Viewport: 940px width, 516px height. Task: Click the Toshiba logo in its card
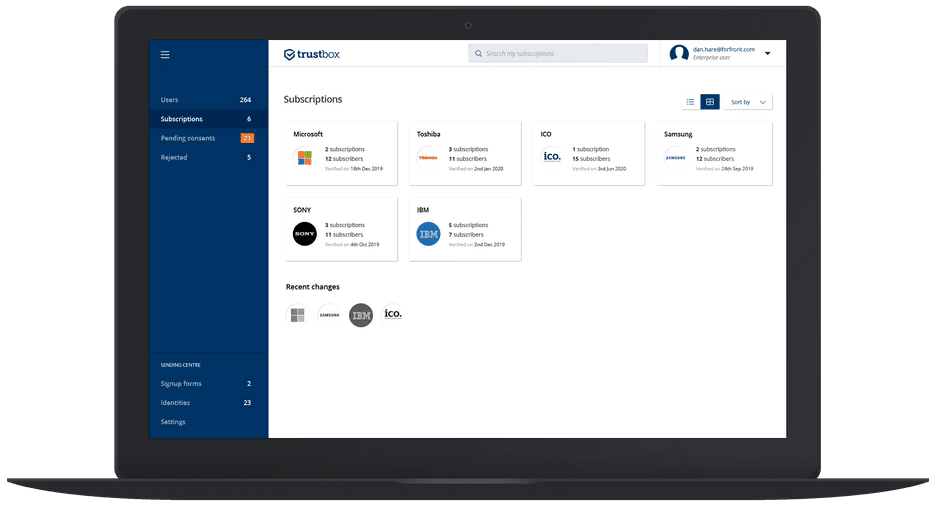click(428, 158)
